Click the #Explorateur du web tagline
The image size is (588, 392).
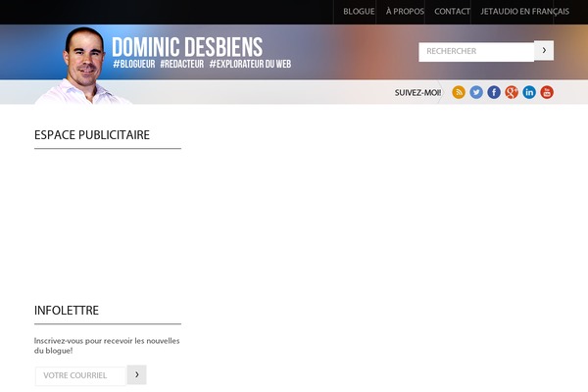(250, 64)
